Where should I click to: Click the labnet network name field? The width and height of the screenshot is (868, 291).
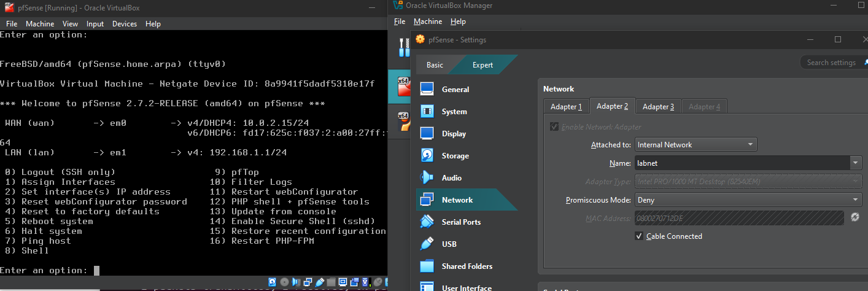(742, 163)
